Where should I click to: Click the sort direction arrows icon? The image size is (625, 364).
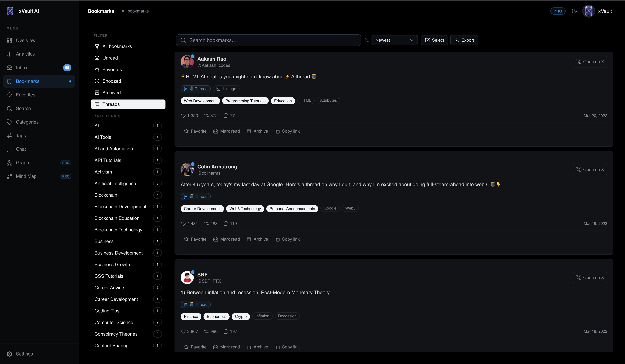tap(367, 40)
